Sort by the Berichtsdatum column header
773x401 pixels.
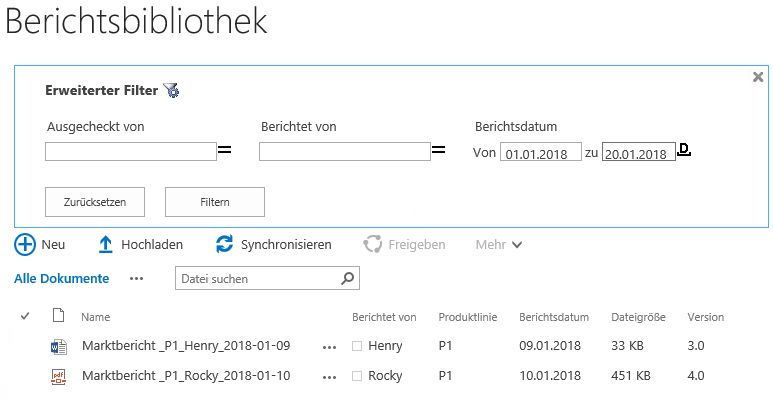pos(554,317)
